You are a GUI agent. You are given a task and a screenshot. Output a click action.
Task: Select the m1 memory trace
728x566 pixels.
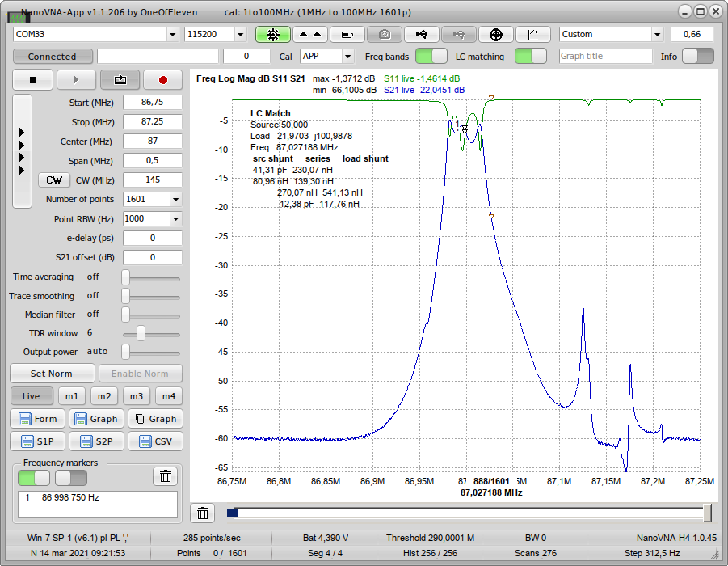point(73,396)
